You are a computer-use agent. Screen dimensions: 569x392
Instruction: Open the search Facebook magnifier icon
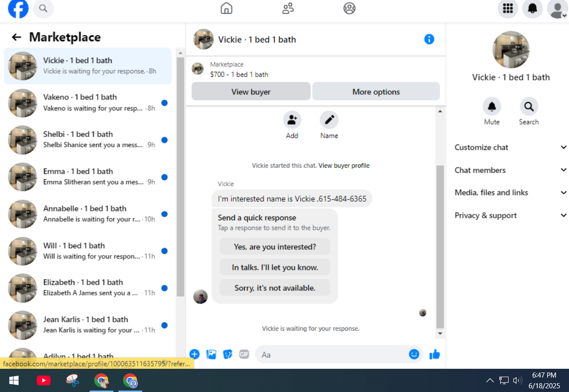43,8
